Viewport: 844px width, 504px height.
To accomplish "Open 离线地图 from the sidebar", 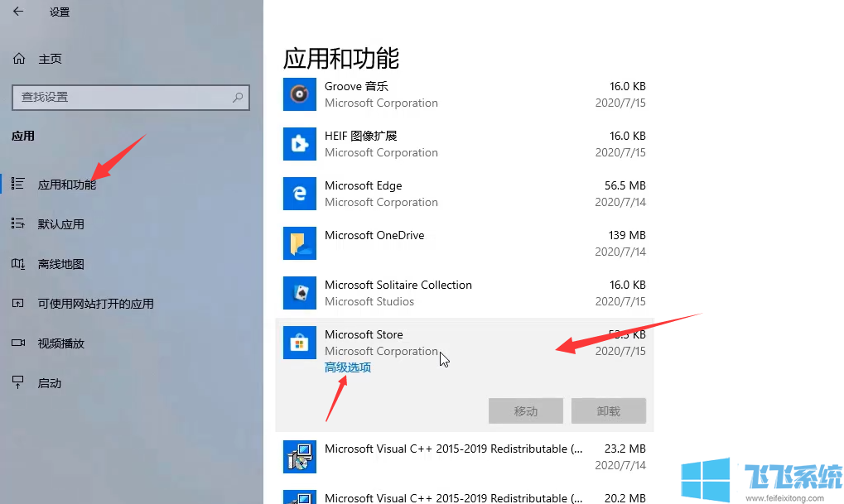I will click(x=60, y=263).
